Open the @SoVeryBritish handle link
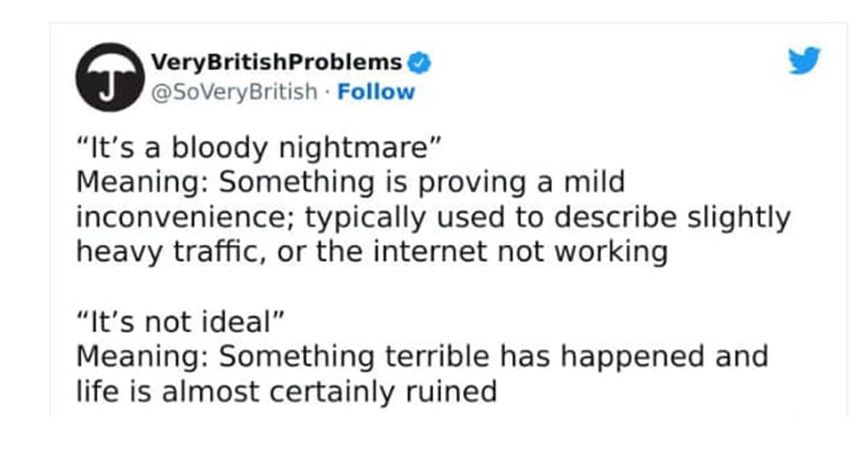868x454 pixels. tap(234, 92)
